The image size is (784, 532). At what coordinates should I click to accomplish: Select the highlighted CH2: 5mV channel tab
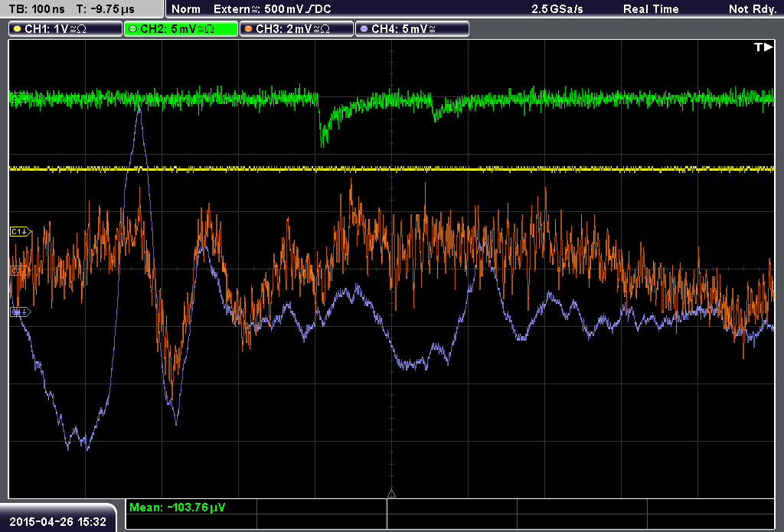(181, 29)
